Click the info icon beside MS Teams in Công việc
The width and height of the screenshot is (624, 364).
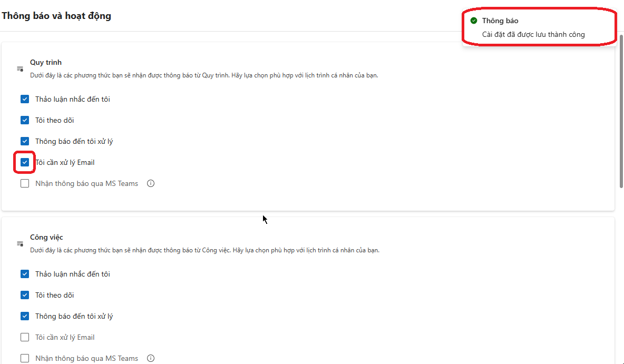click(x=151, y=358)
